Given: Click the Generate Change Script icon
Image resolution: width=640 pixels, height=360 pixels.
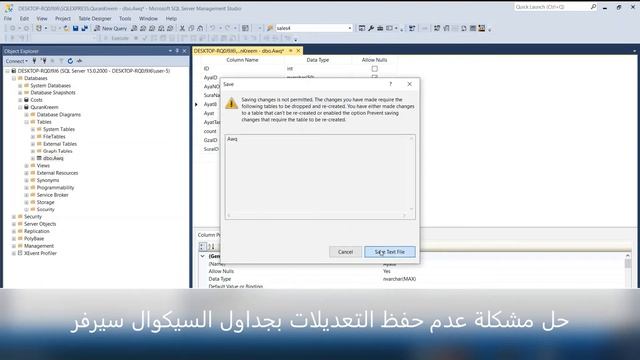Looking at the screenshot, I should 412,28.
